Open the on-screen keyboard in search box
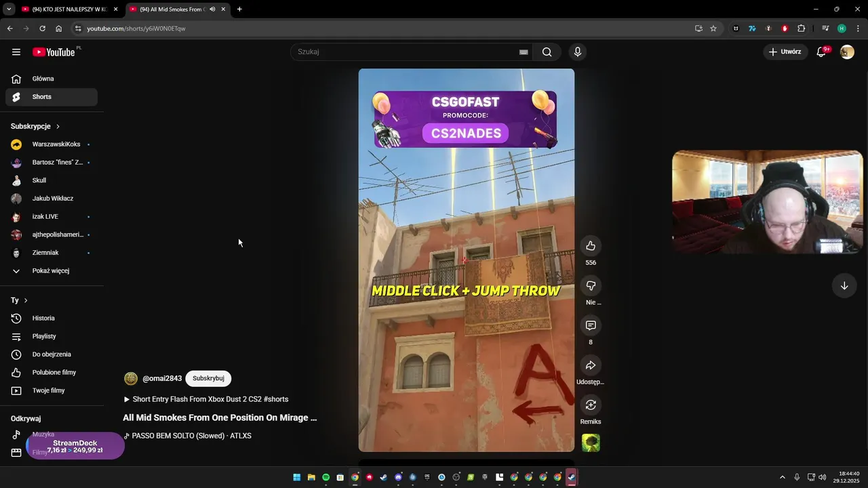This screenshot has height=488, width=868. pyautogui.click(x=524, y=52)
